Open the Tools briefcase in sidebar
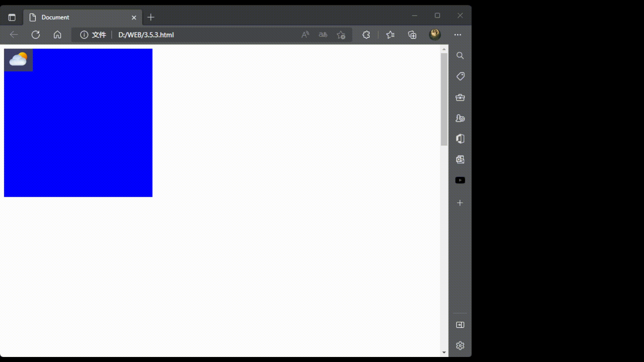 (x=460, y=98)
